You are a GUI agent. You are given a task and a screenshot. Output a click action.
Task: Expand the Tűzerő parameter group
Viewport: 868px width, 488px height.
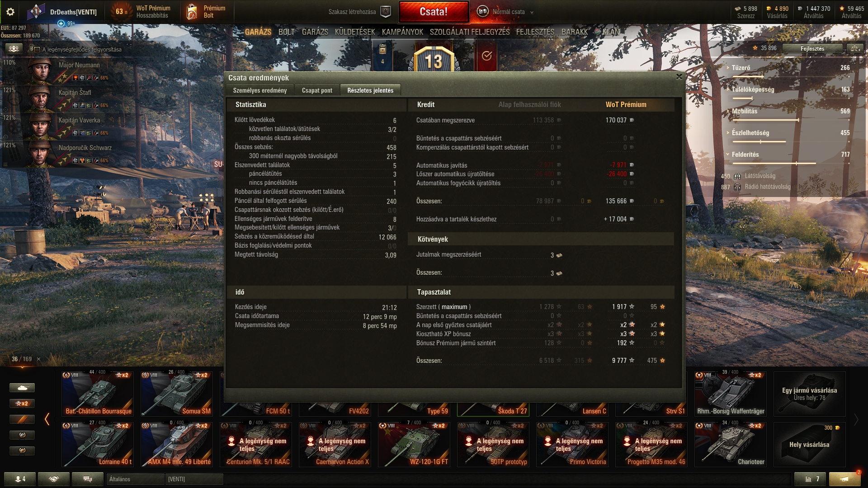pyautogui.click(x=728, y=68)
